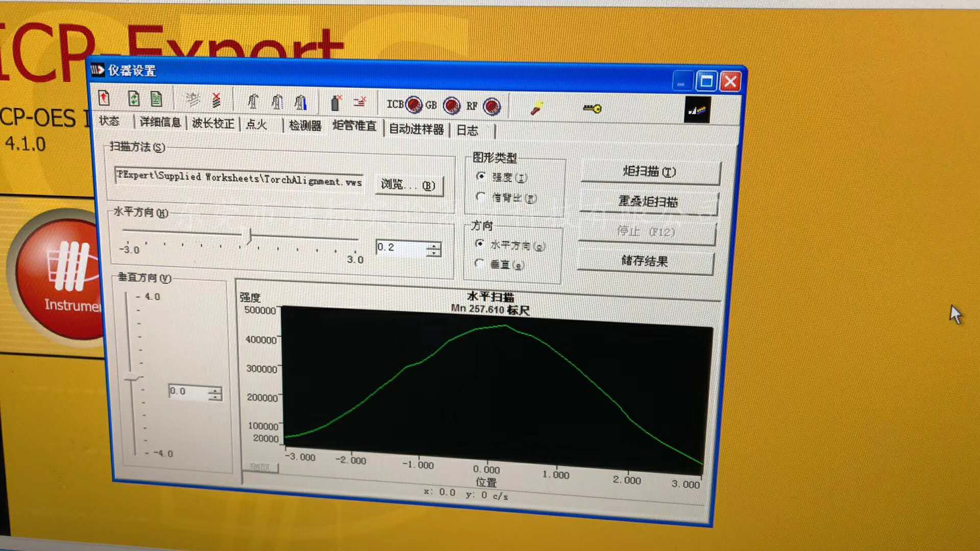Screen dimensions: 980x551
Task: Click the horizontal value spinner arrows
Action: pos(434,249)
